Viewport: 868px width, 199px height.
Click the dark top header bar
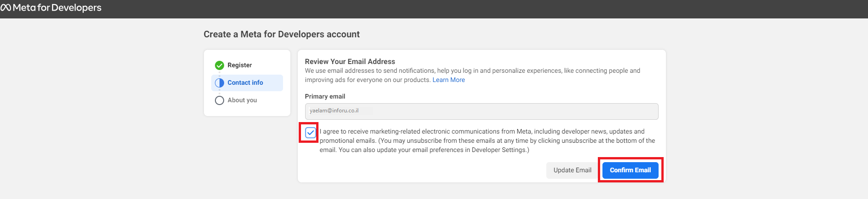pos(434,9)
